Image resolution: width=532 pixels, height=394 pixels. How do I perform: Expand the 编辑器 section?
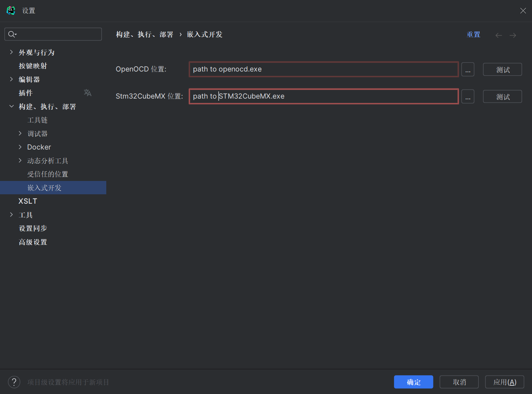(12, 79)
